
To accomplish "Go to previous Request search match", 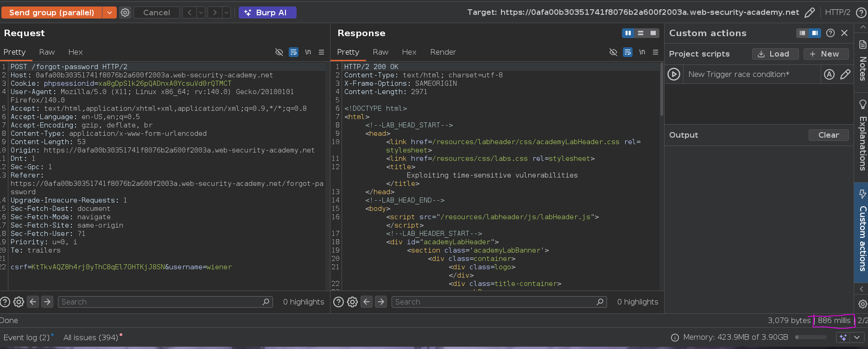I will click(x=33, y=302).
